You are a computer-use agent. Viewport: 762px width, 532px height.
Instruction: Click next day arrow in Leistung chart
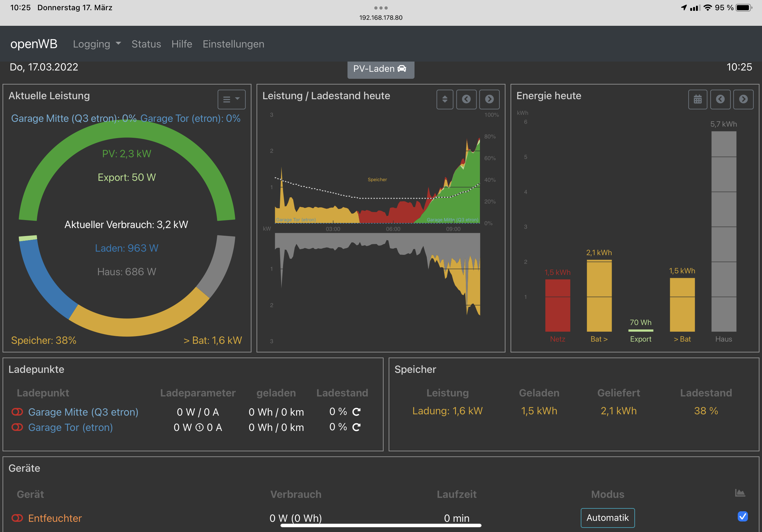pyautogui.click(x=489, y=99)
